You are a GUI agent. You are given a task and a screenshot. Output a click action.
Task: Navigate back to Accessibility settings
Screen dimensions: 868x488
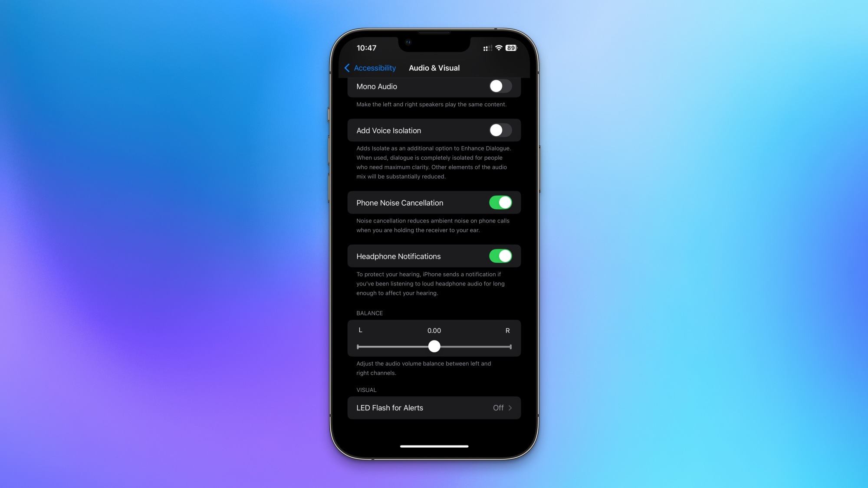pyautogui.click(x=370, y=67)
